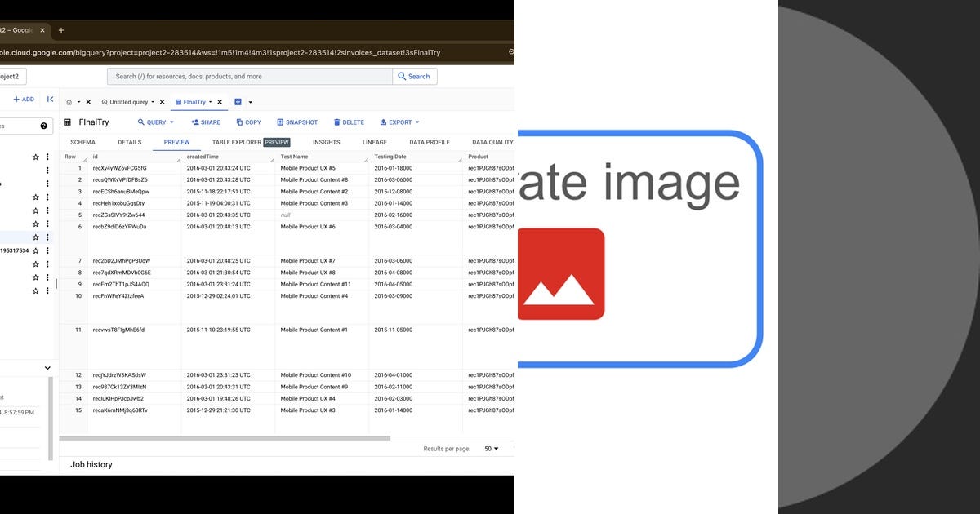Expand the editor tab overflow chevron
Image resolution: width=980 pixels, height=514 pixels.
coord(250,102)
